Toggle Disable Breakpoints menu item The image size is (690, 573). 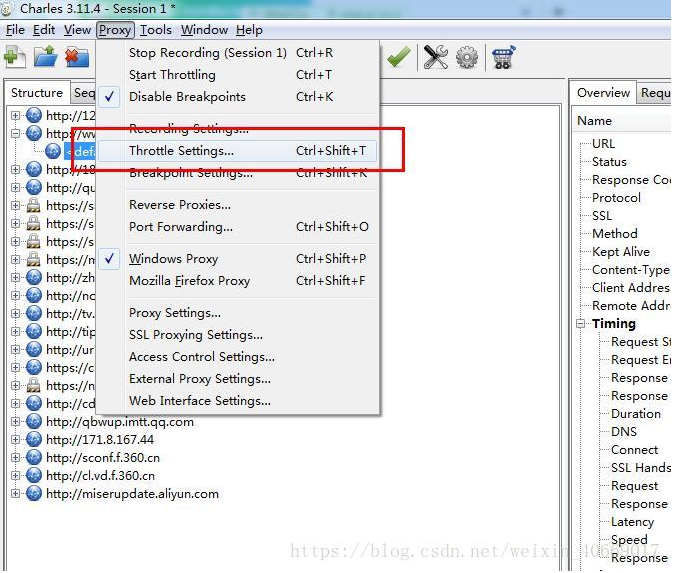(x=238, y=96)
